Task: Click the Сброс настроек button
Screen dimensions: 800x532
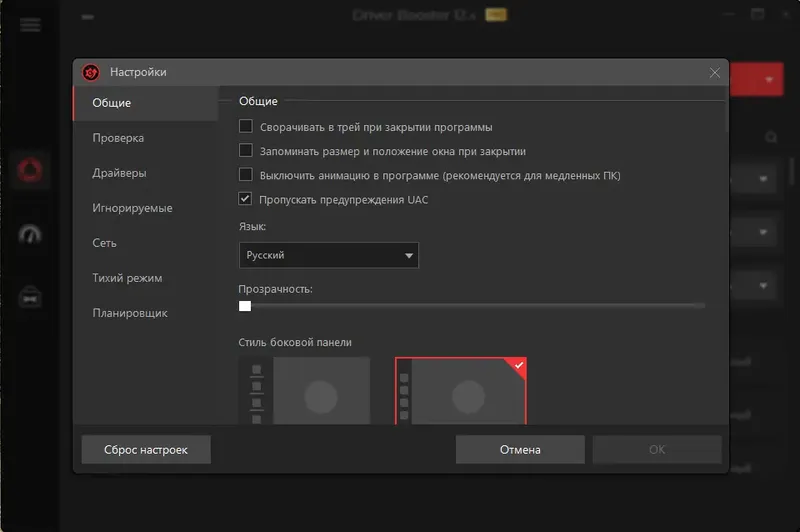Action: (x=146, y=449)
